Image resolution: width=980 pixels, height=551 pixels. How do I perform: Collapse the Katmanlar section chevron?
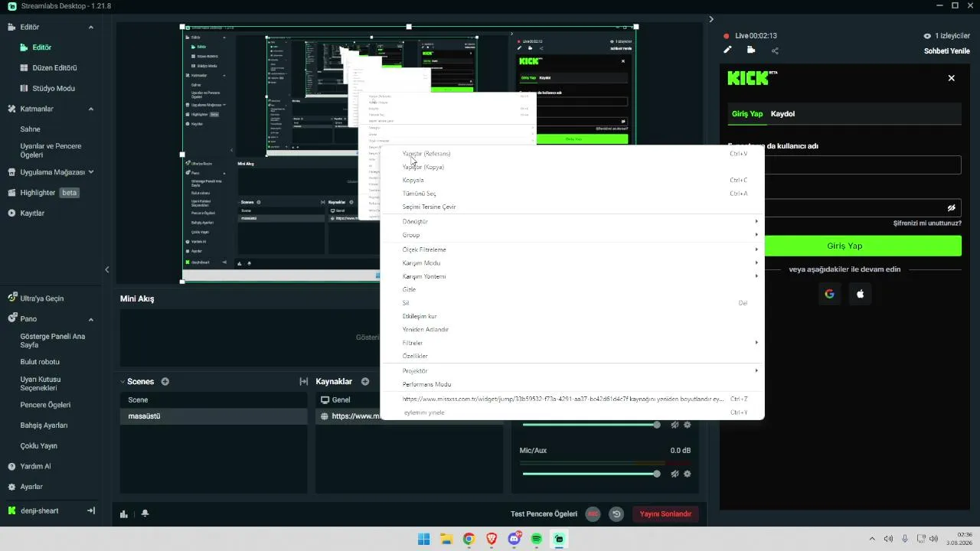(x=91, y=109)
